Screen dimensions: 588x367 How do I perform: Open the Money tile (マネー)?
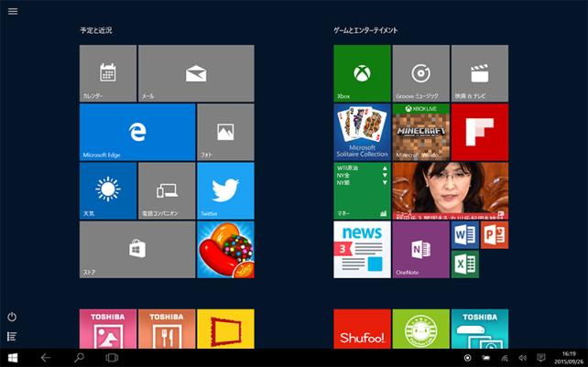(363, 190)
